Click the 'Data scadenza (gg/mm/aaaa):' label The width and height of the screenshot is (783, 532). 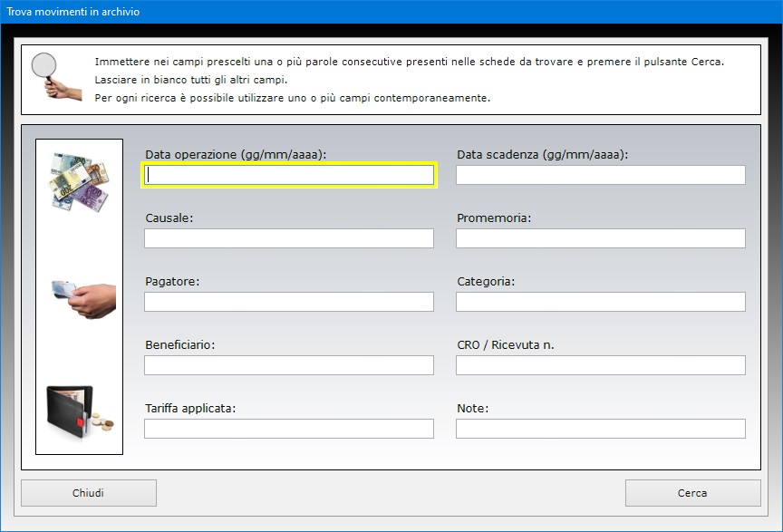(542, 155)
